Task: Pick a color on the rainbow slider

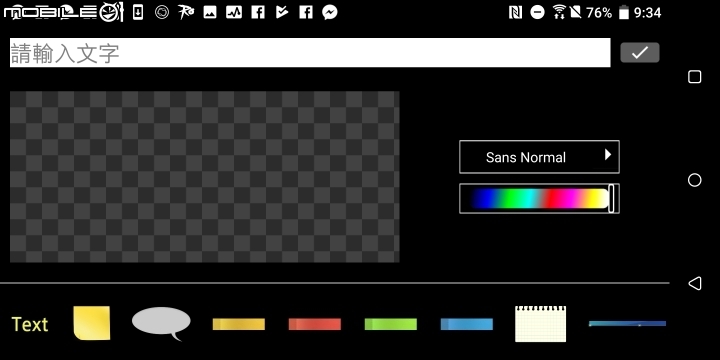Action: pos(539,198)
